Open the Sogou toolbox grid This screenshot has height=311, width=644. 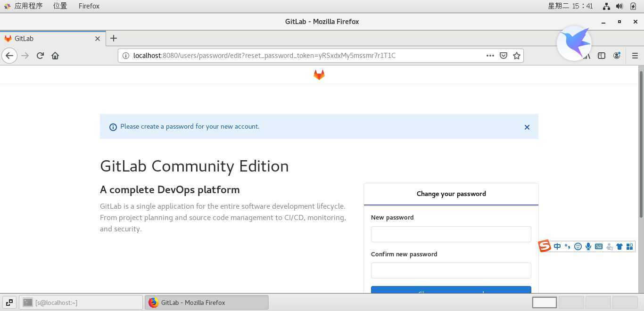(629, 246)
